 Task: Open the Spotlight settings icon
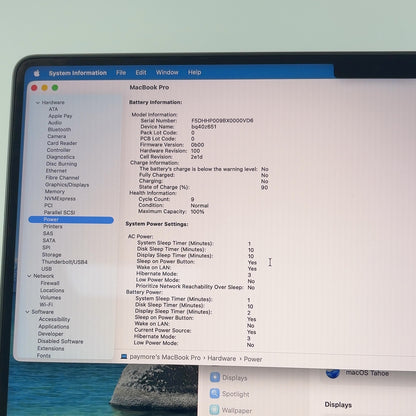(215, 393)
